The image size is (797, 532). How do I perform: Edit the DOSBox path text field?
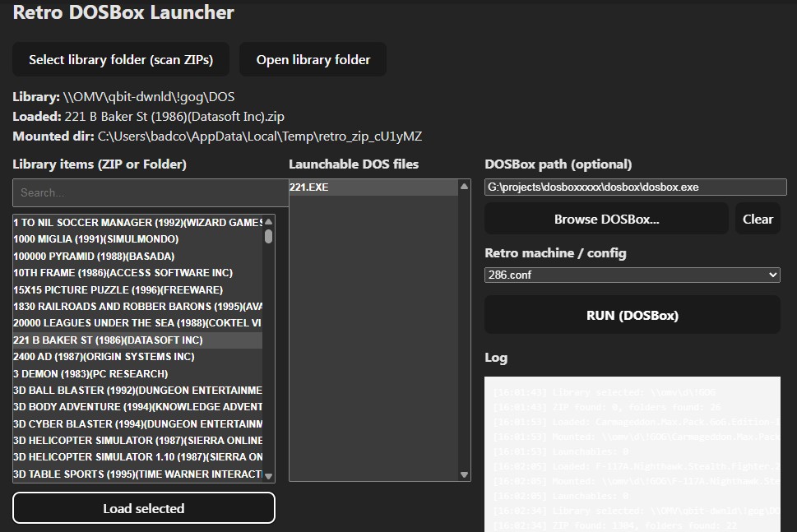635,187
